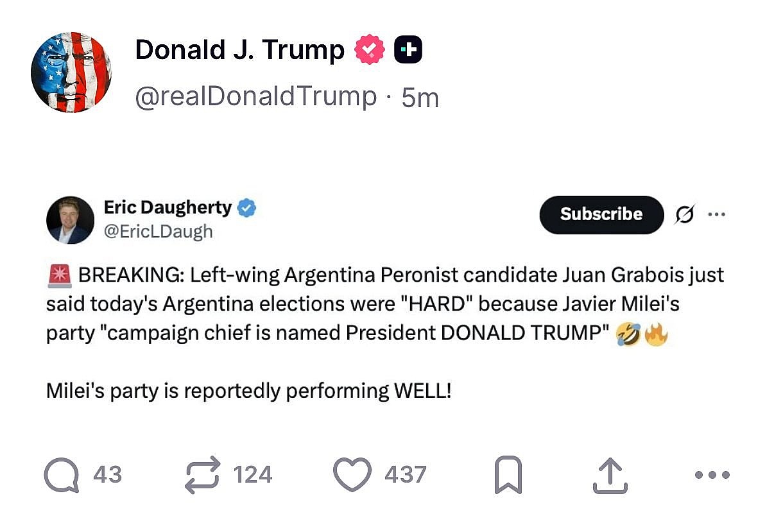774x532 pixels.
Task: Open bottom three-dot more options menu
Action: tap(712, 476)
